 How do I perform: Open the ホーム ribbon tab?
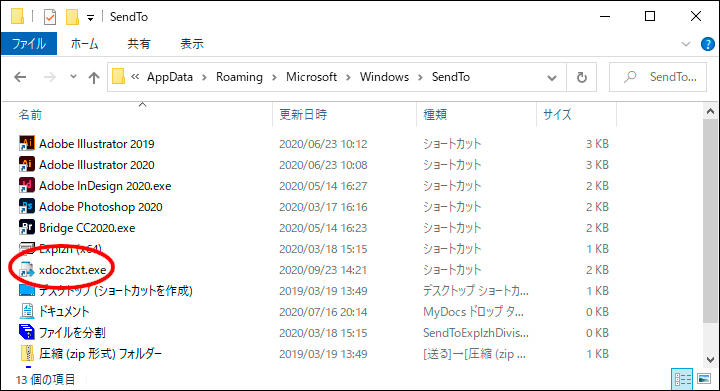84,44
